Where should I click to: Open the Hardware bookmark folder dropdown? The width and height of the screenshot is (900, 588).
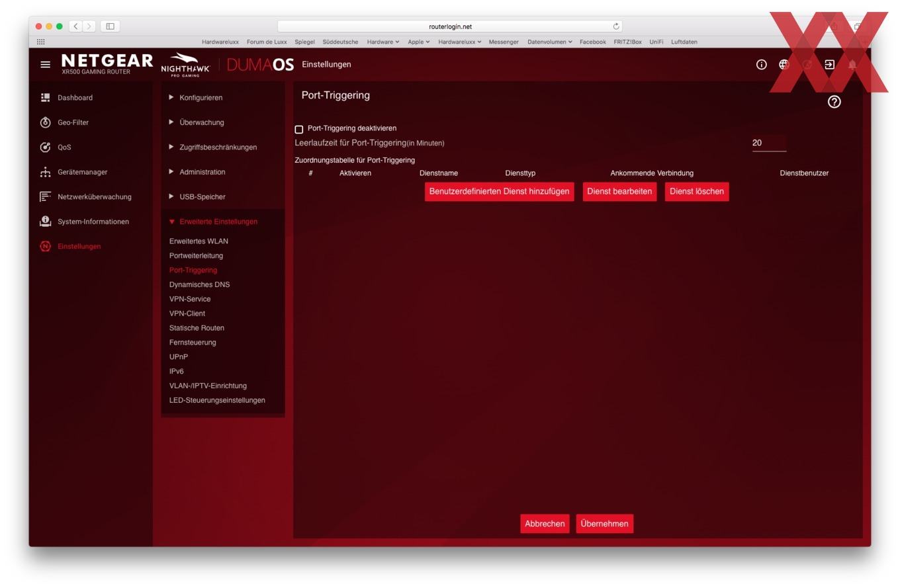point(383,42)
